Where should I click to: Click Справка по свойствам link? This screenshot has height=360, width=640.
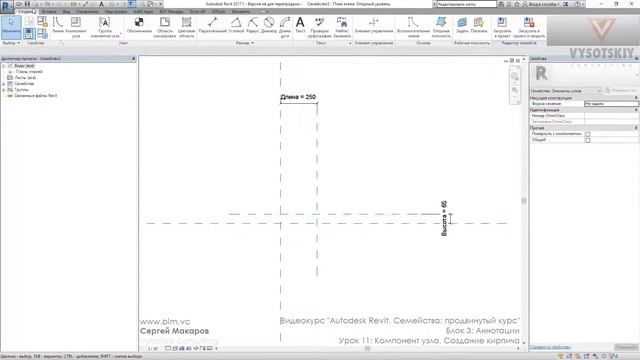click(550, 347)
